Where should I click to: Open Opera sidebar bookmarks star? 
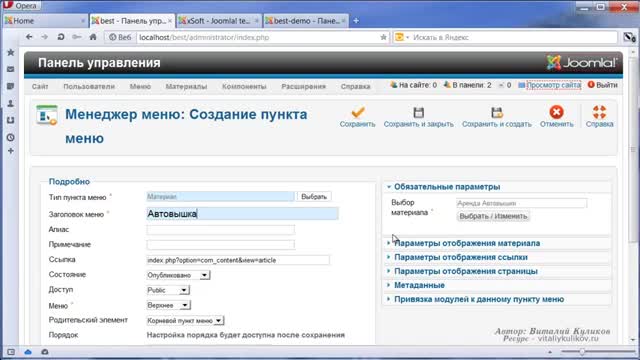(x=11, y=53)
